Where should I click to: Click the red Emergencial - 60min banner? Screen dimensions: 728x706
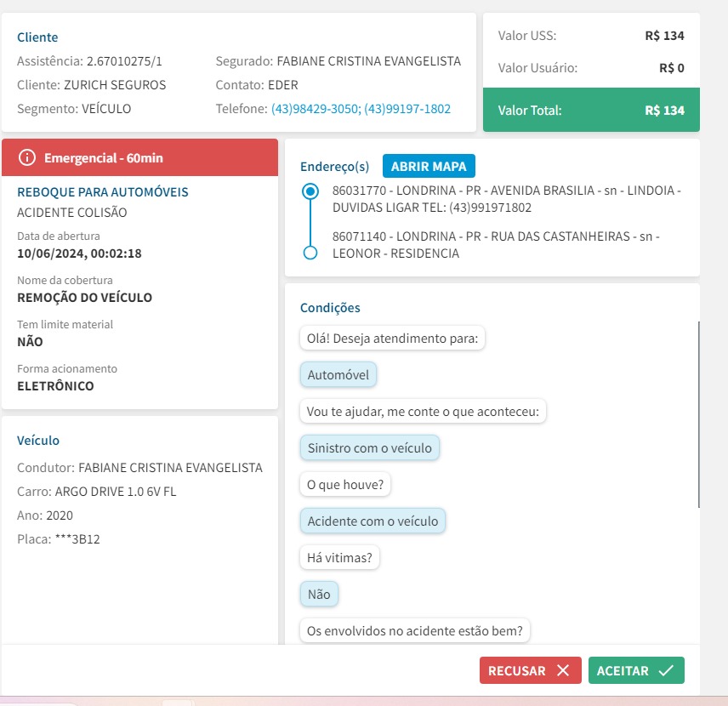140,157
